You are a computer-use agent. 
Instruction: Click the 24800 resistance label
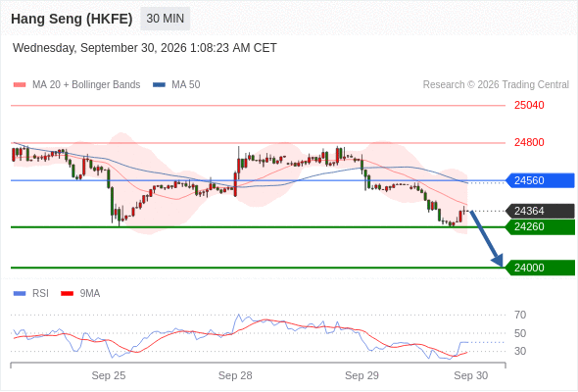point(529,142)
